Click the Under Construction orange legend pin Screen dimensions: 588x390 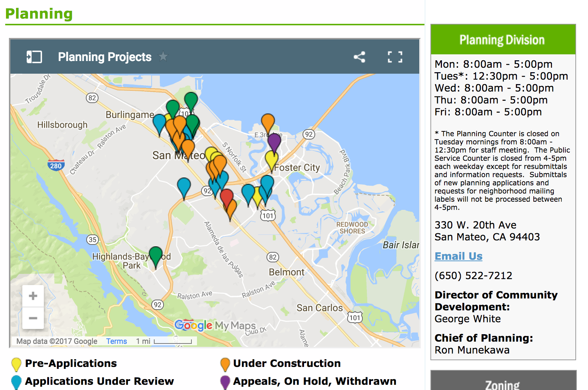225,364
